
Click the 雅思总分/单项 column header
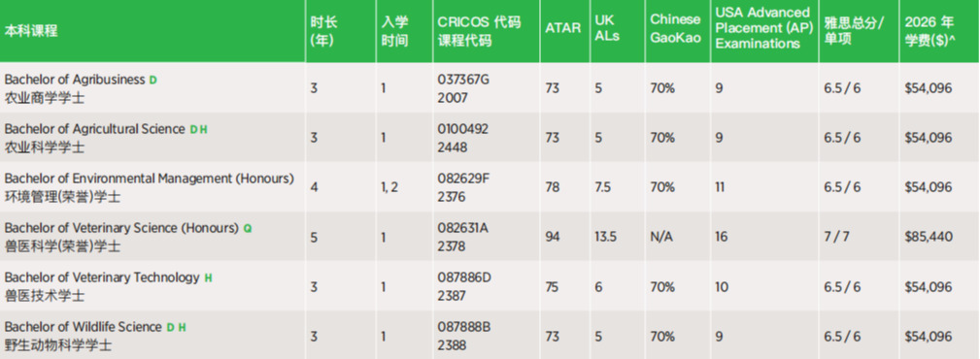[854, 31]
